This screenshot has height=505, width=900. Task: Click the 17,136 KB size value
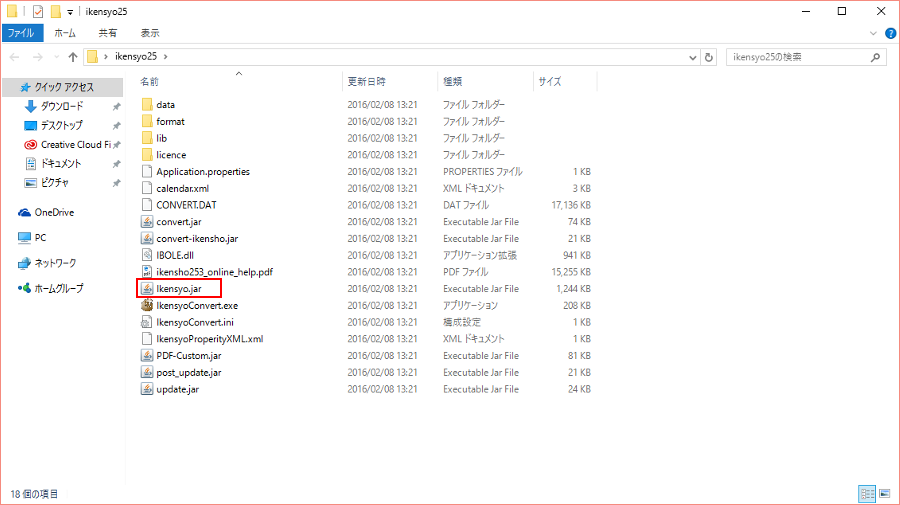click(571, 205)
